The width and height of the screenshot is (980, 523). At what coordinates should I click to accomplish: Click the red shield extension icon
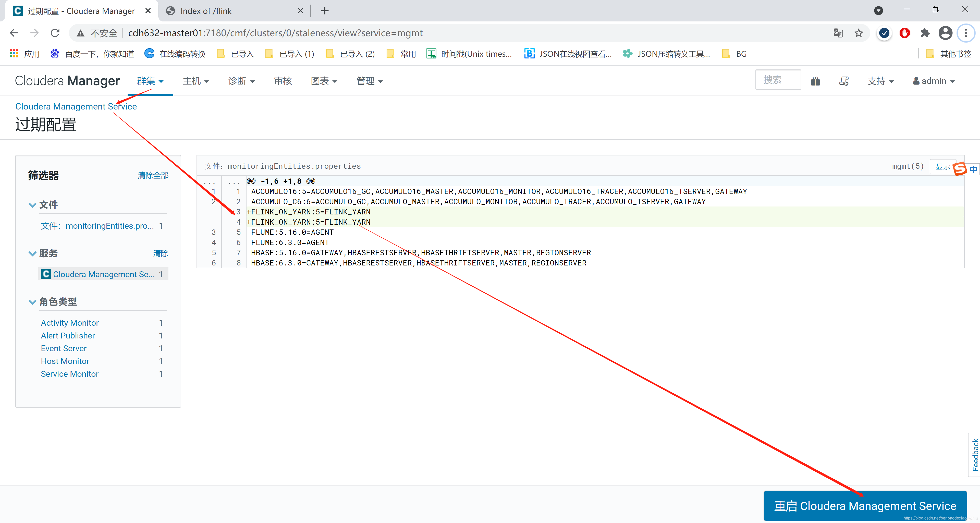(904, 33)
